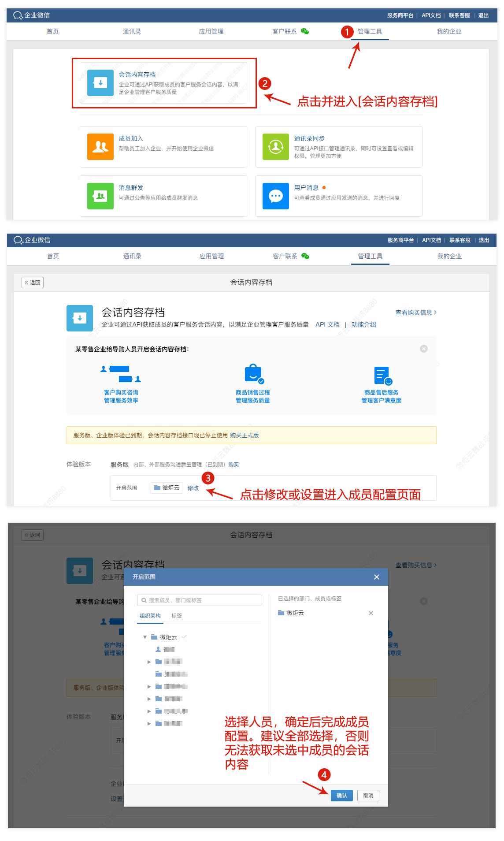Screen dimensions: 504x841
Task: Open 客户联系 tab on the tools list page
Action: [285, 31]
